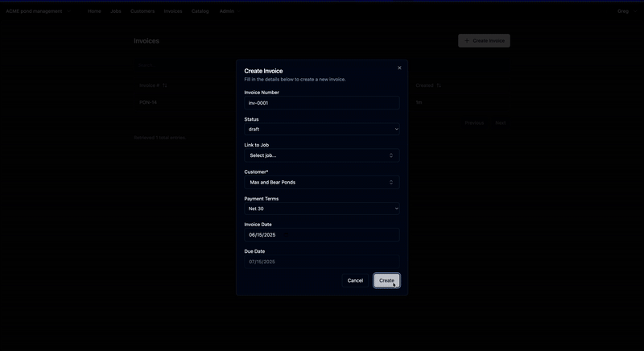
Task: Click the "Retrieved 1 total entries" text
Action: [x=159, y=138]
